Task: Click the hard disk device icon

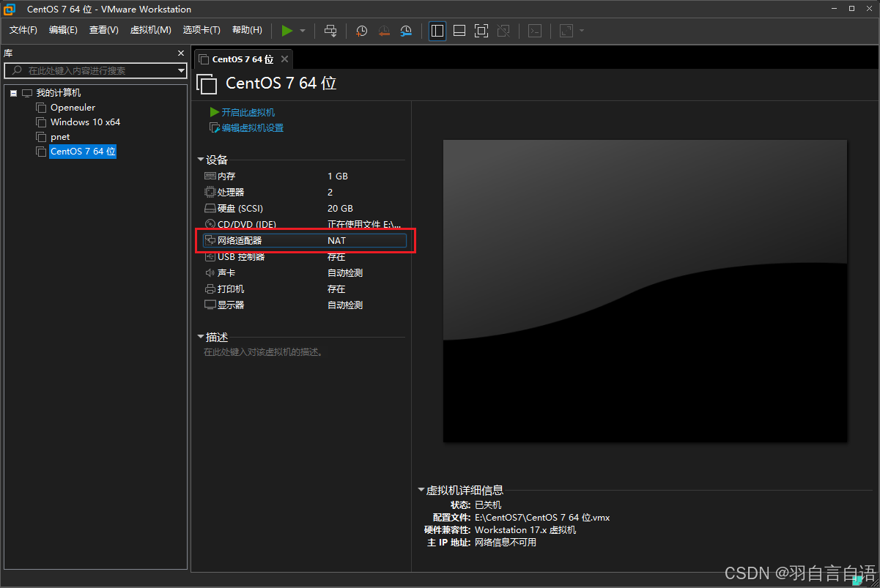Action: click(x=210, y=209)
